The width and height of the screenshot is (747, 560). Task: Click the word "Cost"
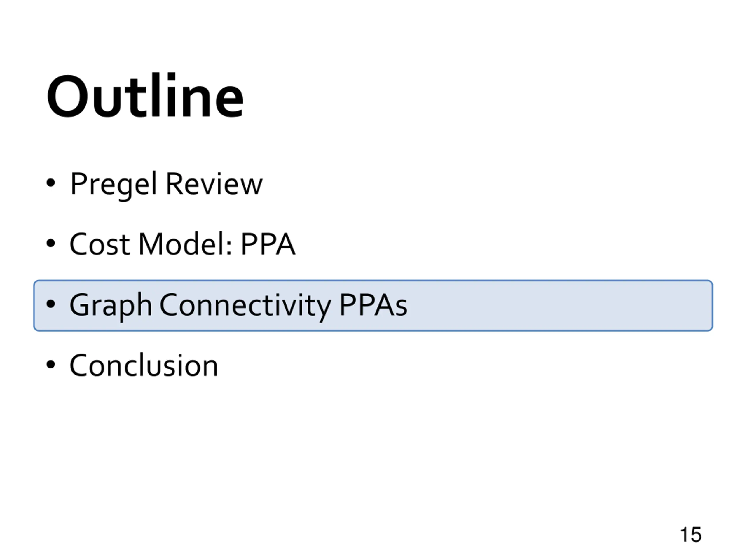(x=100, y=244)
